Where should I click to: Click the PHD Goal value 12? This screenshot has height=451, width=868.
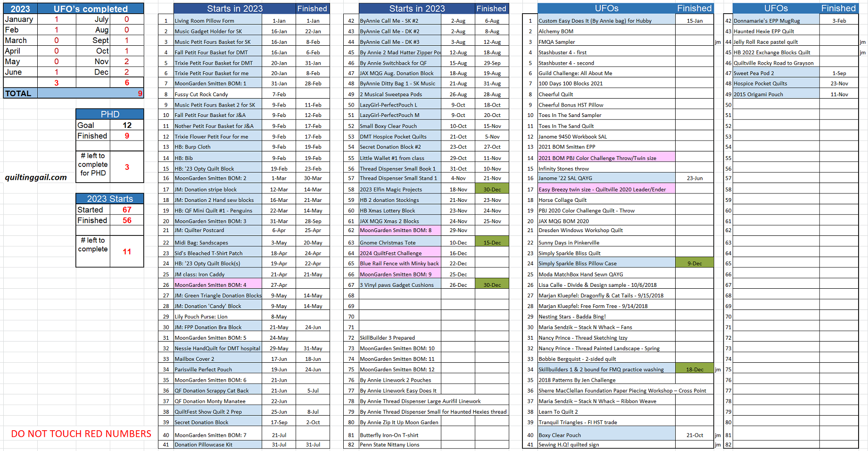coord(127,125)
